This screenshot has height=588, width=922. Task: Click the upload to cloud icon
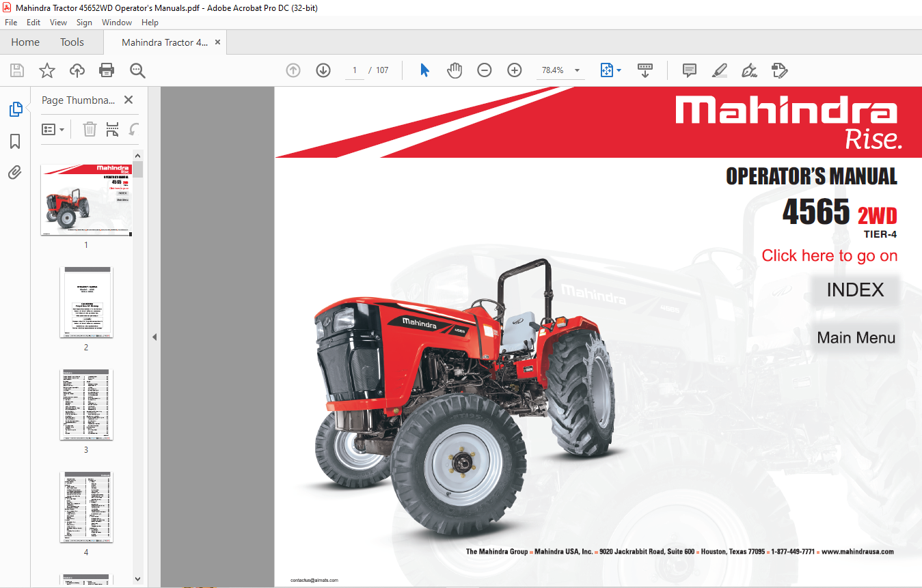point(77,70)
